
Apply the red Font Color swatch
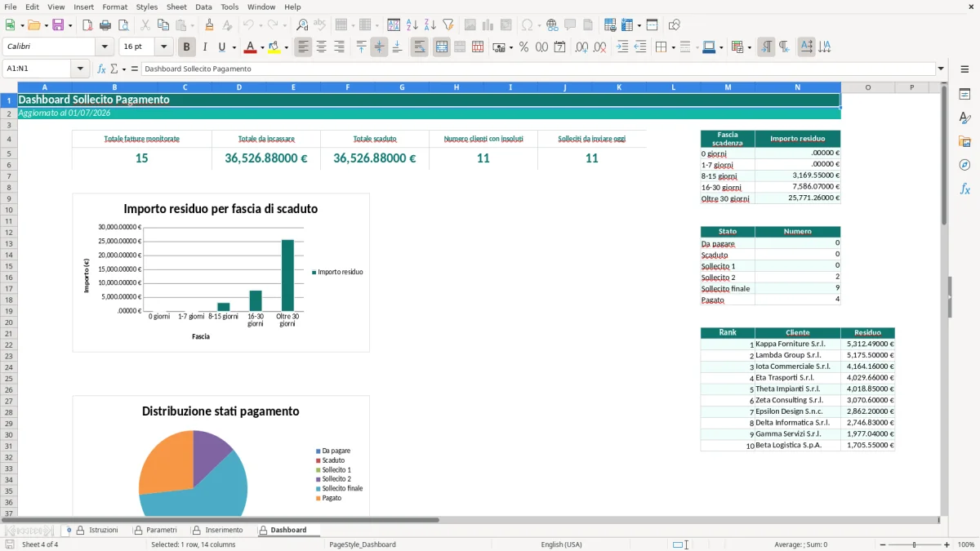(x=249, y=47)
